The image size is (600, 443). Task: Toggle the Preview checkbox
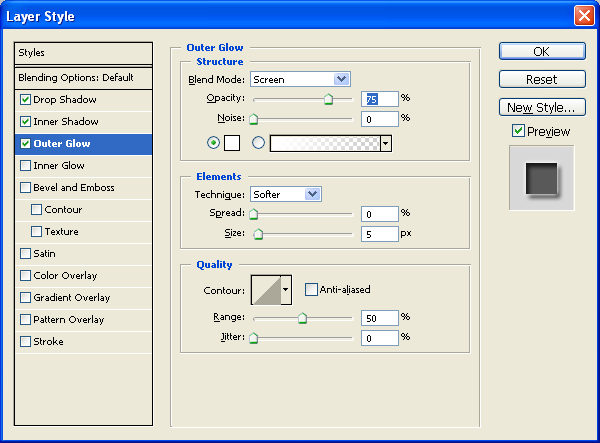pos(518,131)
